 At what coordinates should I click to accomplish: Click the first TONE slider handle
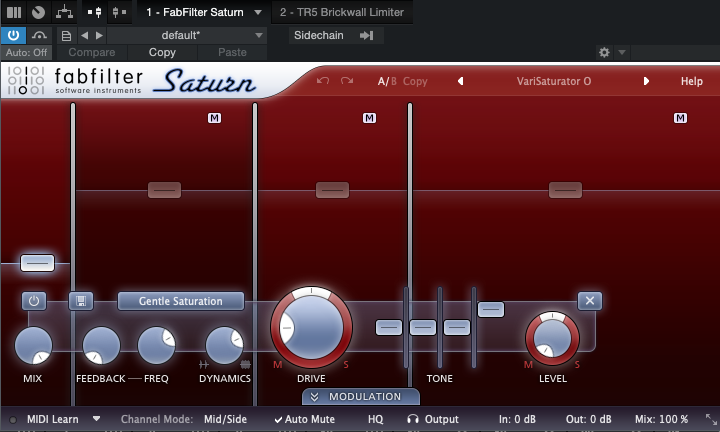(389, 327)
